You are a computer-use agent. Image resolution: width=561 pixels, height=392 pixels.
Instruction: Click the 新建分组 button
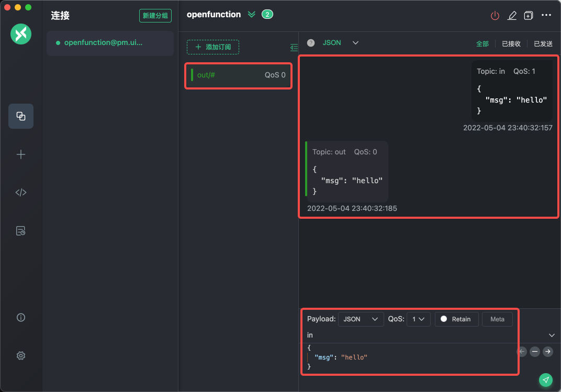pos(155,16)
